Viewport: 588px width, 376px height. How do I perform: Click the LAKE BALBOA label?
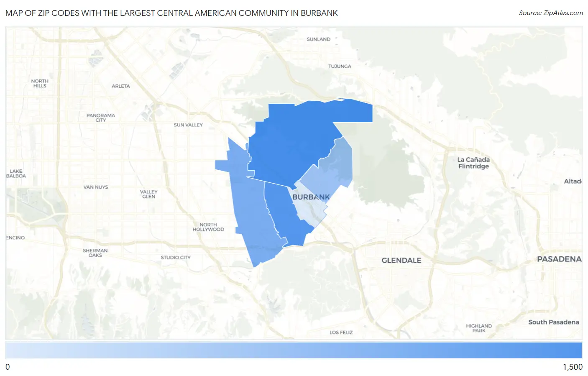16,174
